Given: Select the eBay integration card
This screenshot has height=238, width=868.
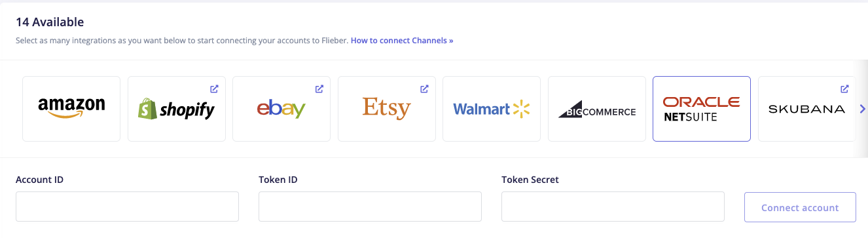Looking at the screenshot, I should tap(281, 109).
